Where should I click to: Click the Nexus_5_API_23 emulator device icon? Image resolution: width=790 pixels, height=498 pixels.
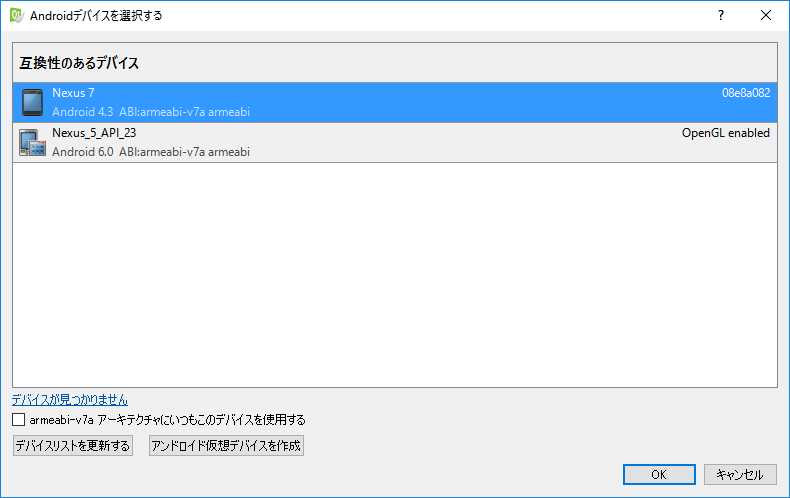pos(32,143)
